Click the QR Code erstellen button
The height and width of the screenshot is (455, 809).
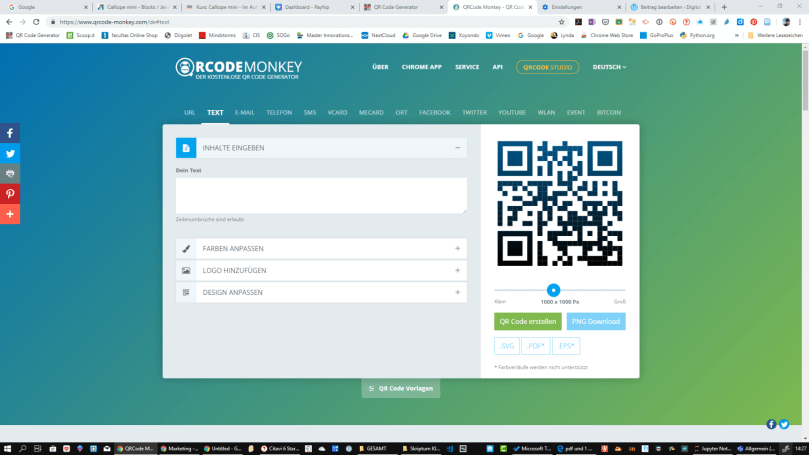(527, 321)
